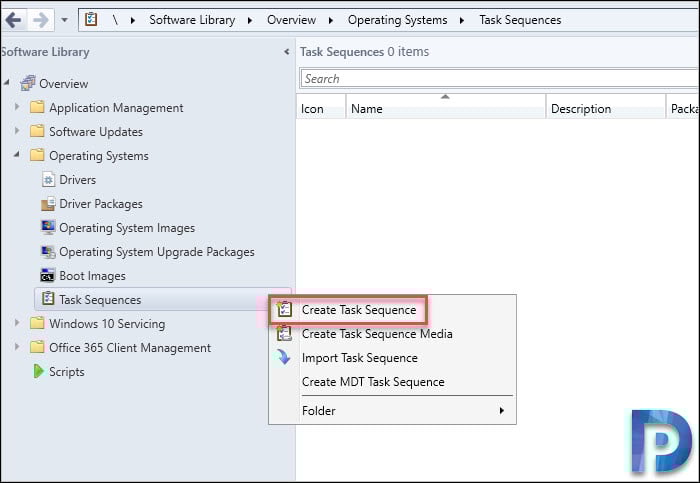Open the Scripts node icon
700x483 pixels.
point(38,371)
